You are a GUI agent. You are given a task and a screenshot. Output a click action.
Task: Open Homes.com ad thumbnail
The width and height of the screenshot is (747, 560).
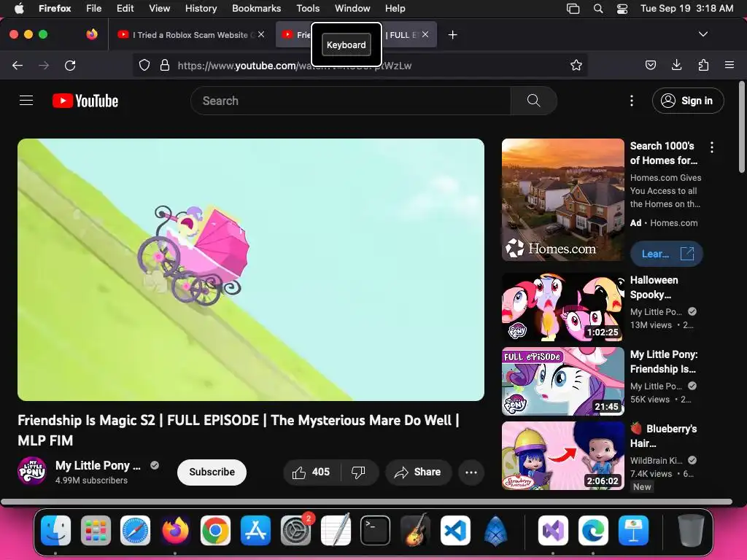pos(562,200)
